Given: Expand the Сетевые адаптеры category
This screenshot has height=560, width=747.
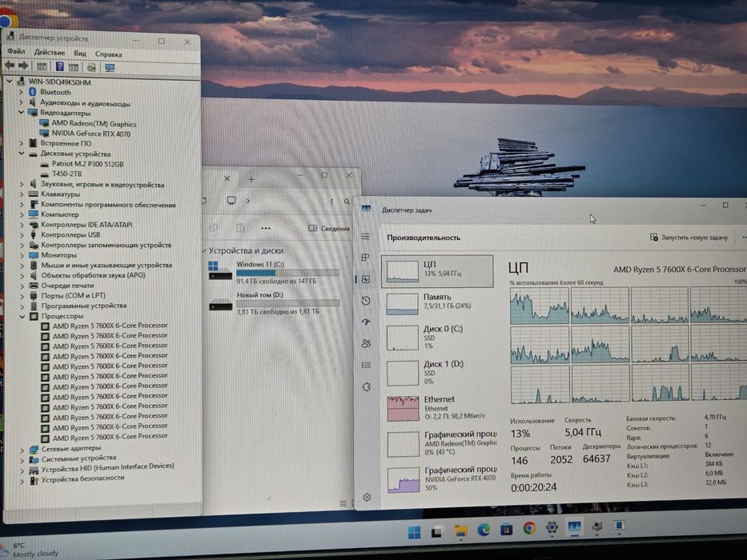Looking at the screenshot, I should pos(22,449).
